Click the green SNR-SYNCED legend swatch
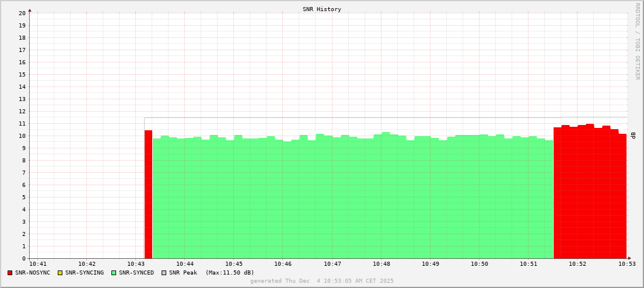 114,273
